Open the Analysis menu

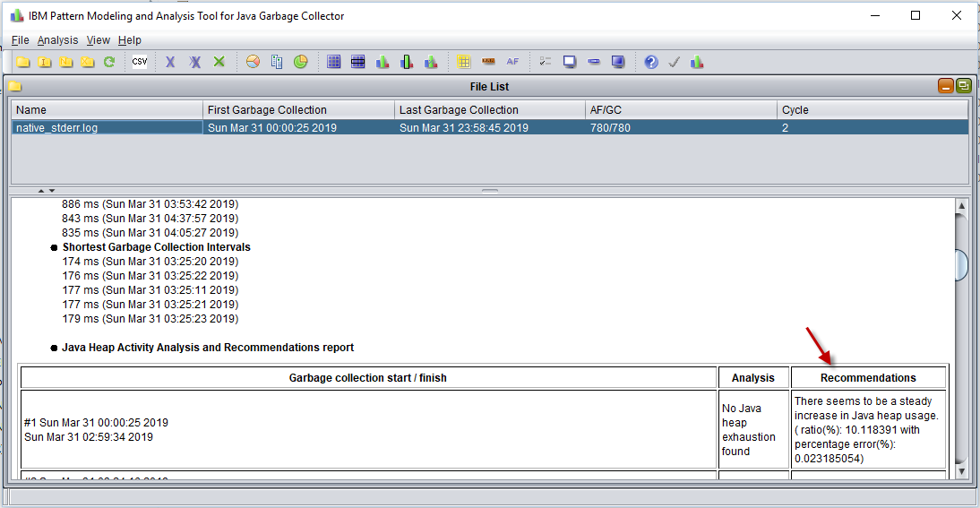(57, 40)
